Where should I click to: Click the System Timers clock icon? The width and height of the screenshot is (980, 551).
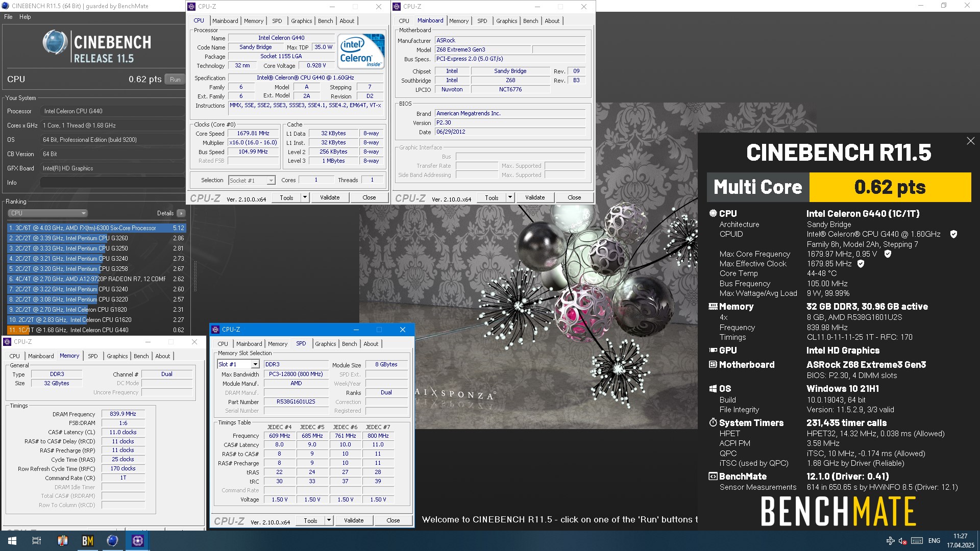(x=713, y=423)
